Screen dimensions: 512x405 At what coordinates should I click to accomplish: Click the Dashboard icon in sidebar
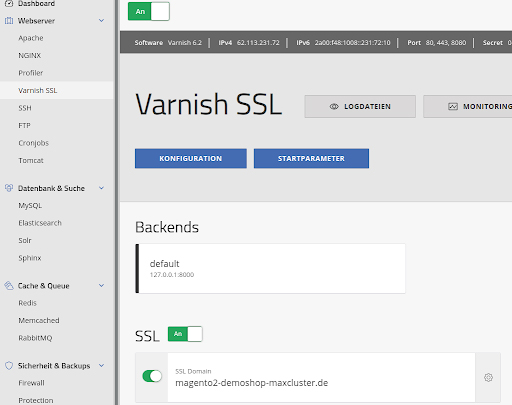(x=9, y=3)
